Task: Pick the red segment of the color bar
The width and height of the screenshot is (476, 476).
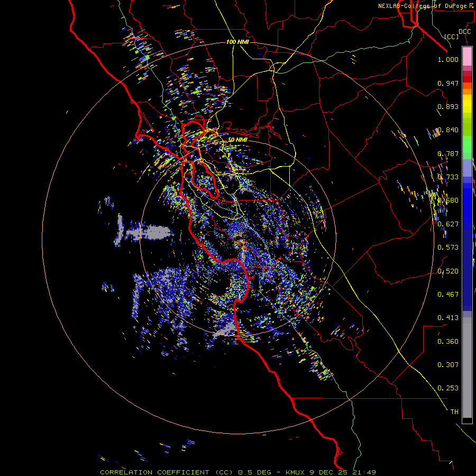Action: (467, 79)
